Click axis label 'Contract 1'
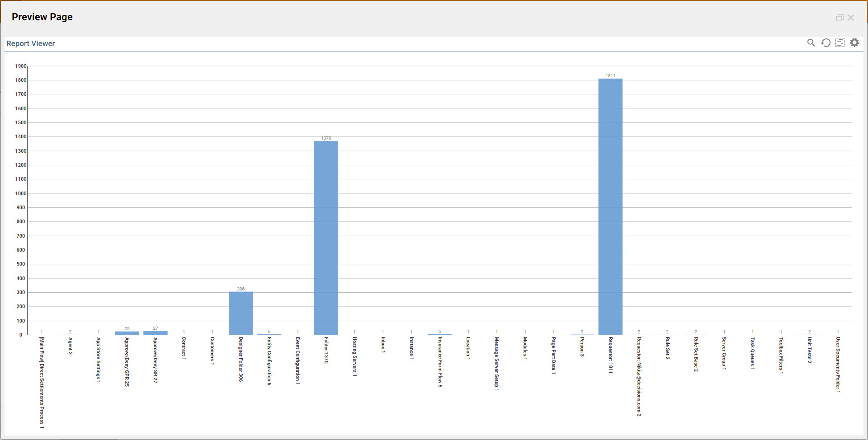The width and height of the screenshot is (868, 440). coord(184,348)
